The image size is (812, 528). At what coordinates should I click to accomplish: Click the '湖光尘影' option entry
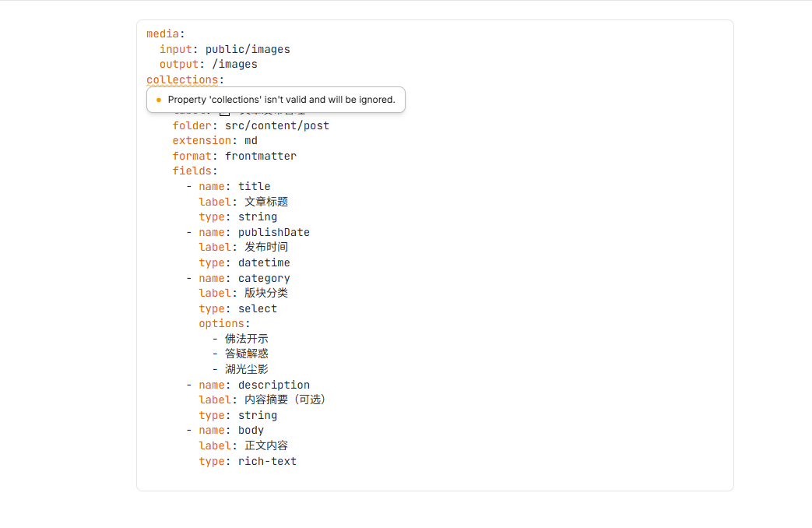[247, 369]
